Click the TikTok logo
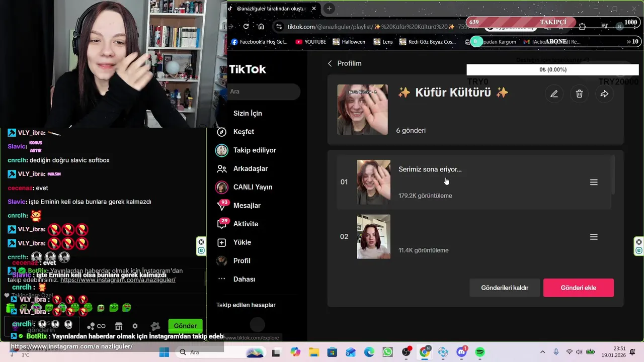The height and width of the screenshot is (362, 644). tap(248, 69)
